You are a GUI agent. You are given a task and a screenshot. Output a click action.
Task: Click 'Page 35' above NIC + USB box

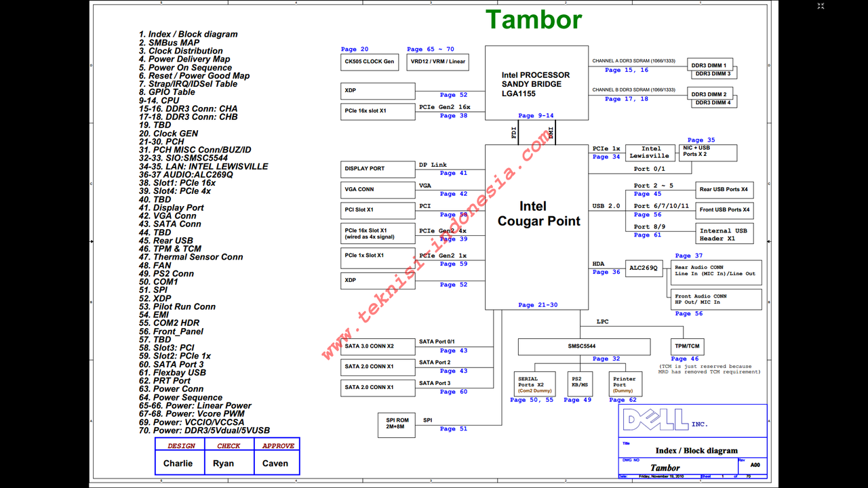[701, 140]
